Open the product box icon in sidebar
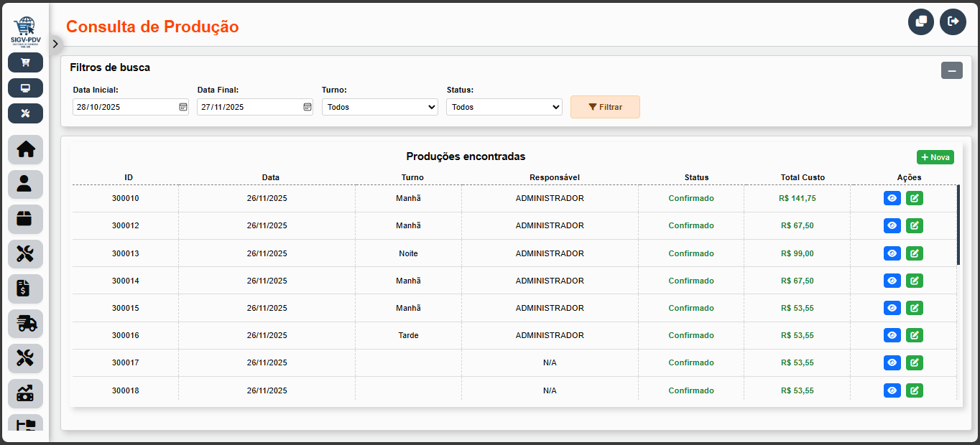The height and width of the screenshot is (445, 980). pyautogui.click(x=25, y=219)
